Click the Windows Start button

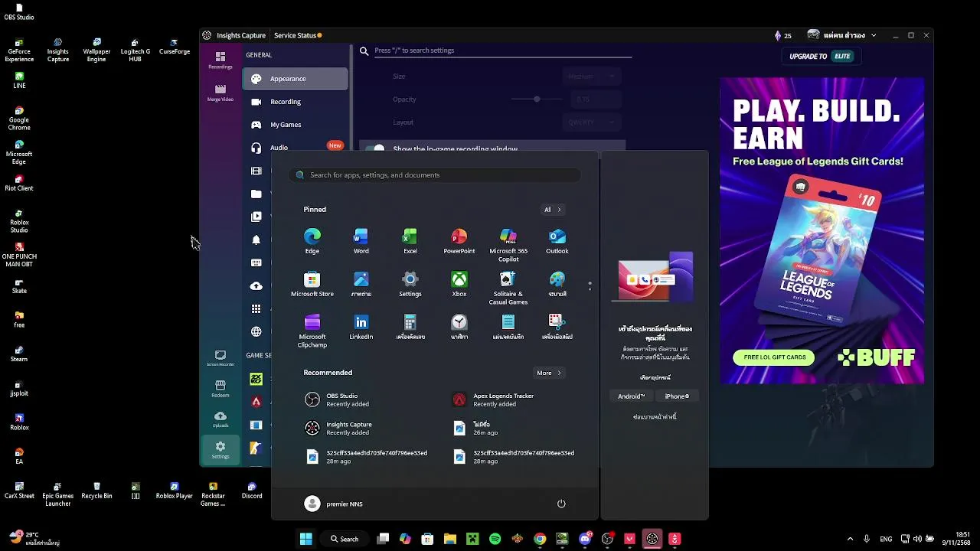[x=306, y=539]
